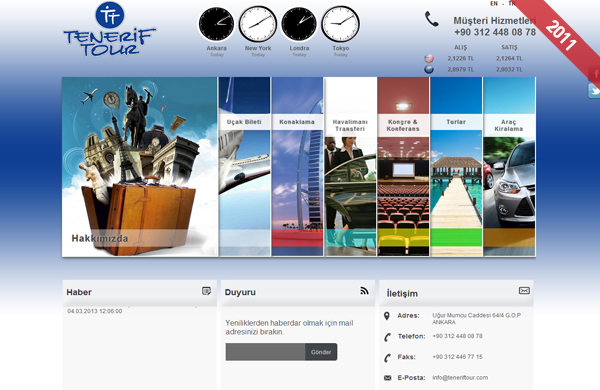Image resolution: width=600 pixels, height=390 pixels.
Task: Focus the email address input field
Action: click(x=265, y=352)
